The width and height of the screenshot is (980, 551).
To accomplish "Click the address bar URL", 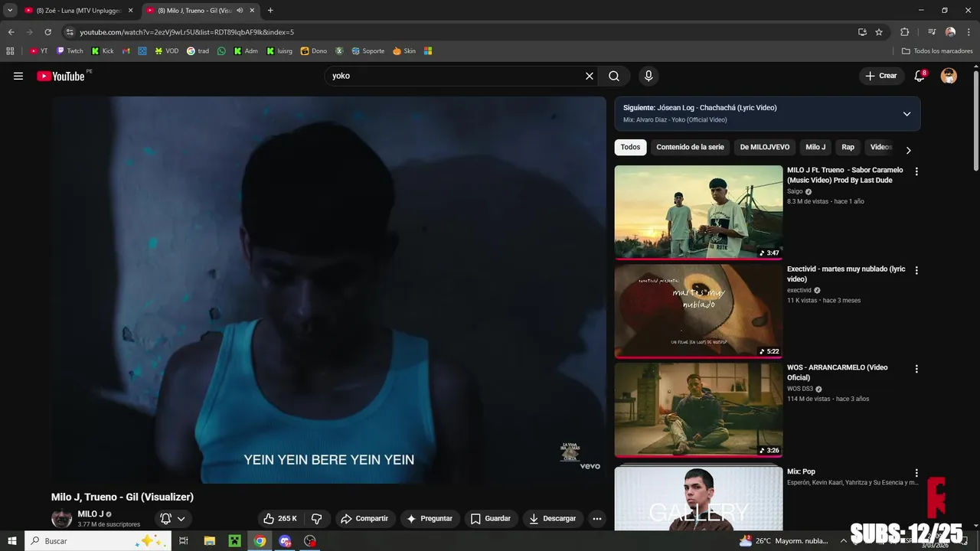I will (x=187, y=32).
